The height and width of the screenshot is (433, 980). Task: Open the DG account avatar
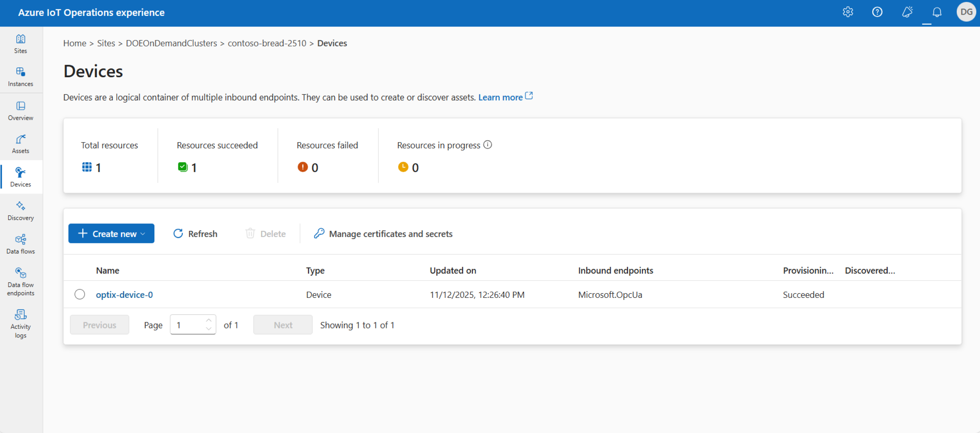click(x=966, y=12)
